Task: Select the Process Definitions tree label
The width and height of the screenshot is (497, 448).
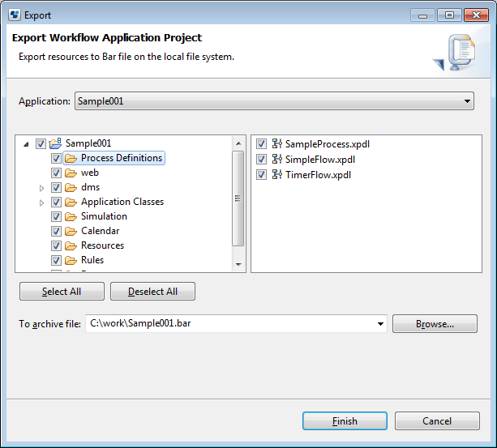Action: (x=122, y=158)
